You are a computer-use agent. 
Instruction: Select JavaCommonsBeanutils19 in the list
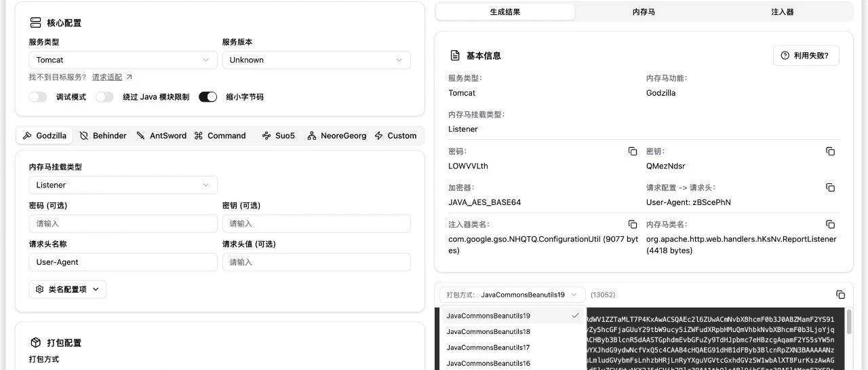(512, 316)
